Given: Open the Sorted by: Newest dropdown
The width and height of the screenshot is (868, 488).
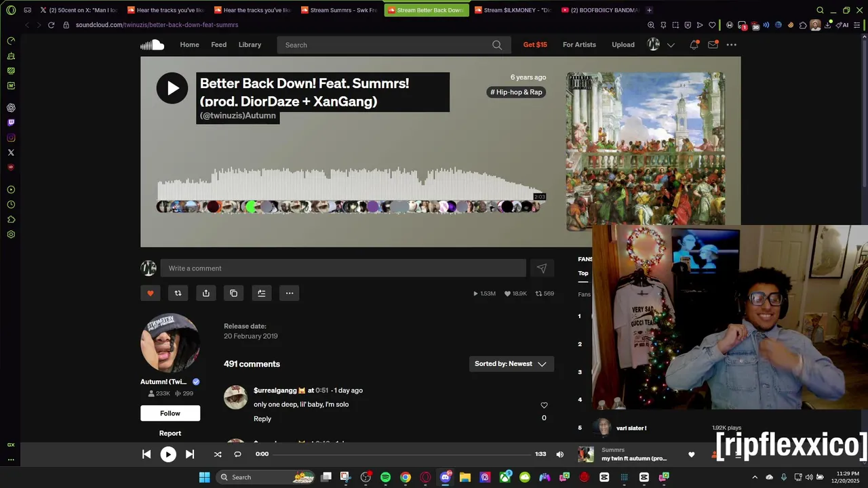Looking at the screenshot, I should pyautogui.click(x=511, y=364).
